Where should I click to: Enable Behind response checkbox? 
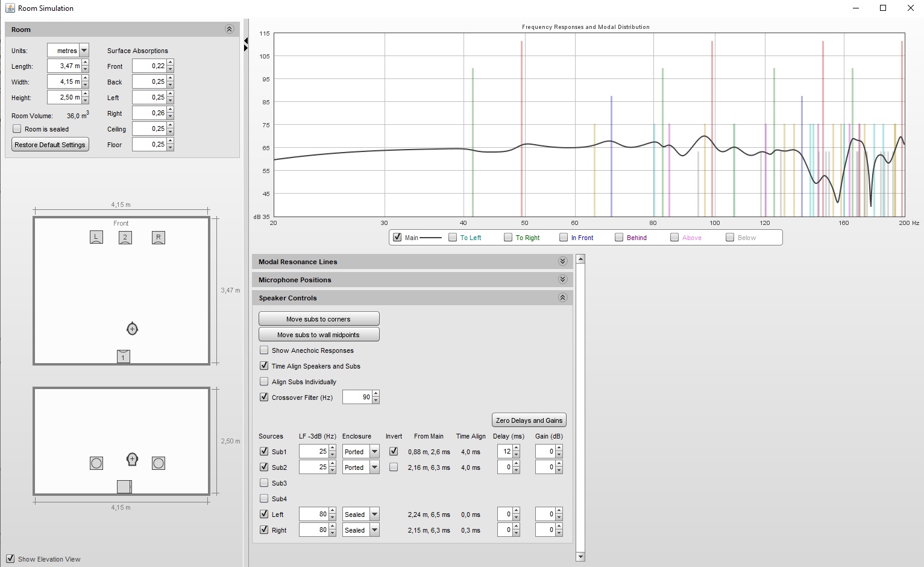pos(619,237)
